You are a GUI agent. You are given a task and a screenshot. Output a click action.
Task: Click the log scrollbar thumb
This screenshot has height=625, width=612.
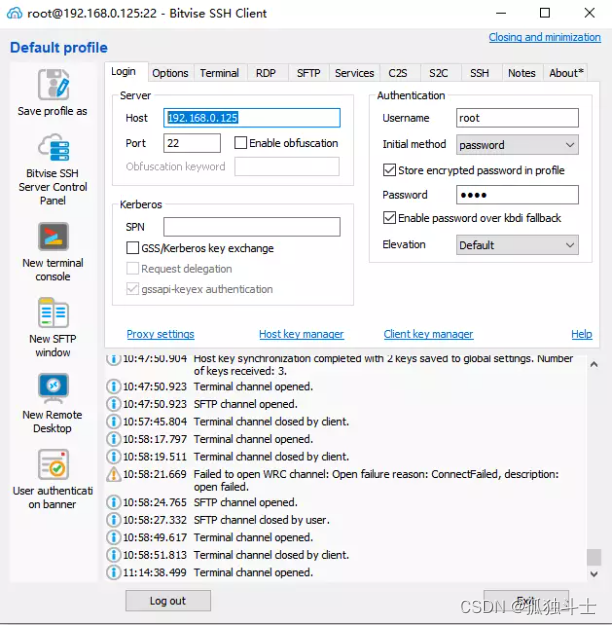point(594,557)
